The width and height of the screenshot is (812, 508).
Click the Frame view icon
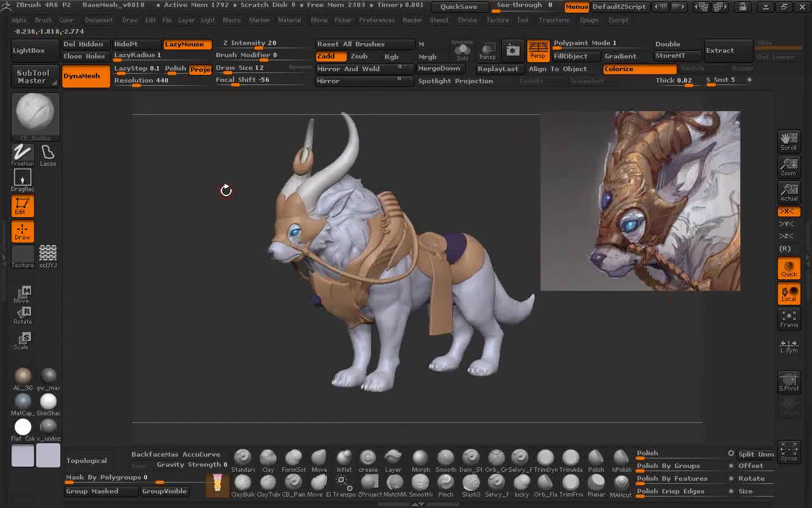[789, 318]
